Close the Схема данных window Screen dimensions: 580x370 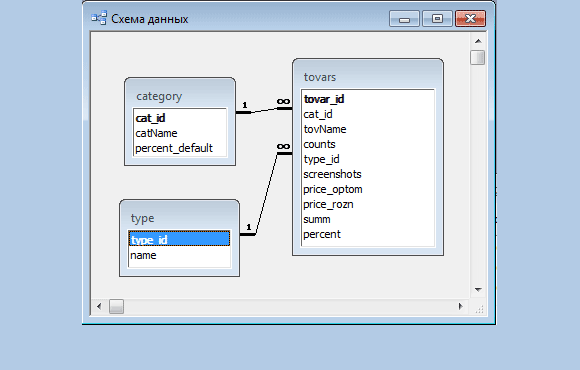tap(470, 18)
